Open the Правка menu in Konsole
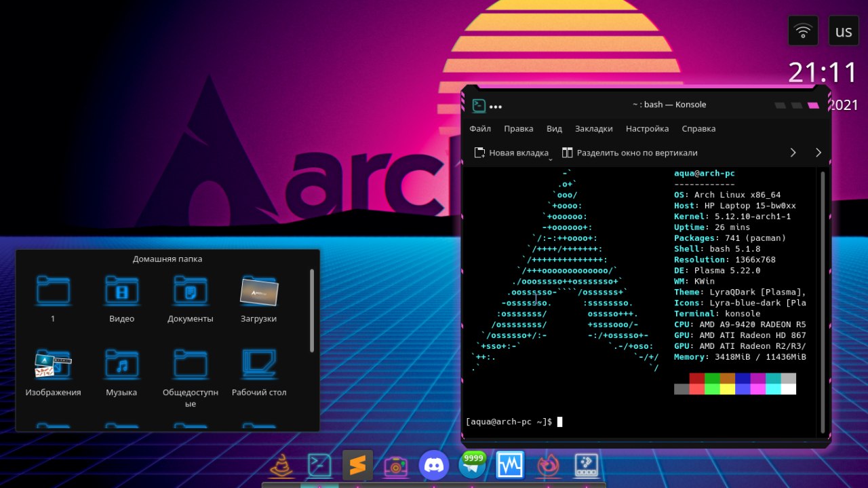 click(518, 129)
